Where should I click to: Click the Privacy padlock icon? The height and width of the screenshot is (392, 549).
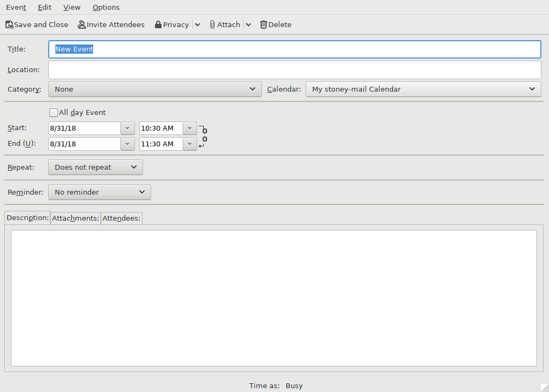pos(158,24)
